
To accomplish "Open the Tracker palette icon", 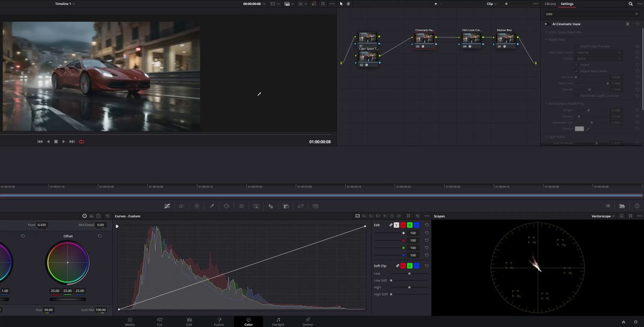I will click(241, 206).
